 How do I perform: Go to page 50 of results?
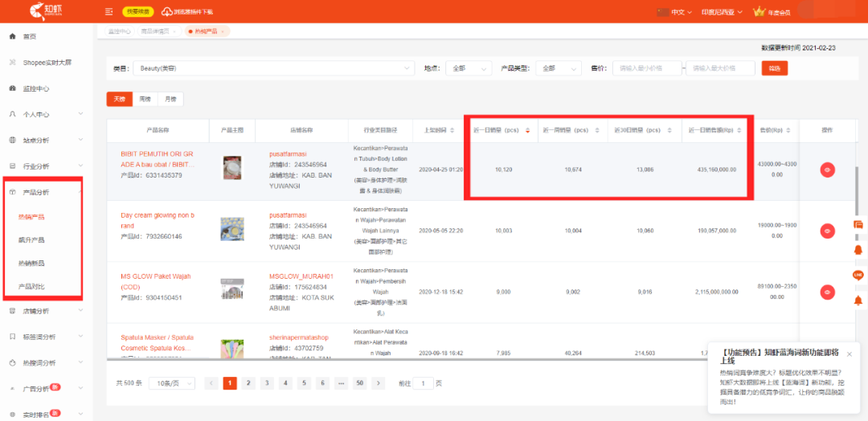point(360,382)
